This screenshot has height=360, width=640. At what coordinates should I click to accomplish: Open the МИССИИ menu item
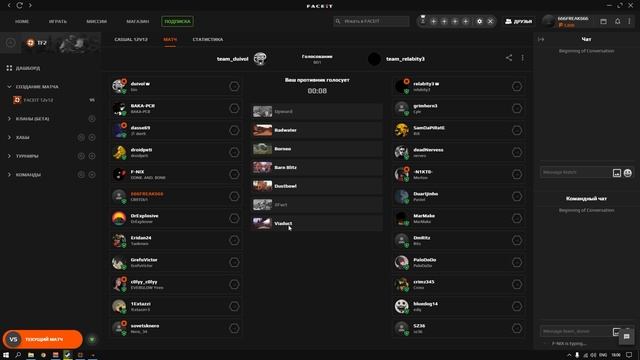pos(96,21)
